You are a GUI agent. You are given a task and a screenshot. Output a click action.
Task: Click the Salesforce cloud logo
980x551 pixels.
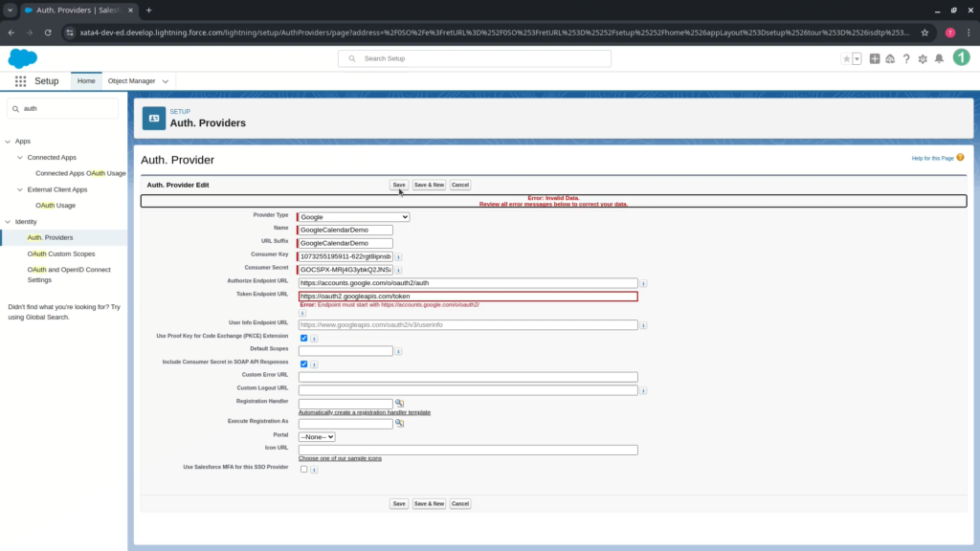23,58
